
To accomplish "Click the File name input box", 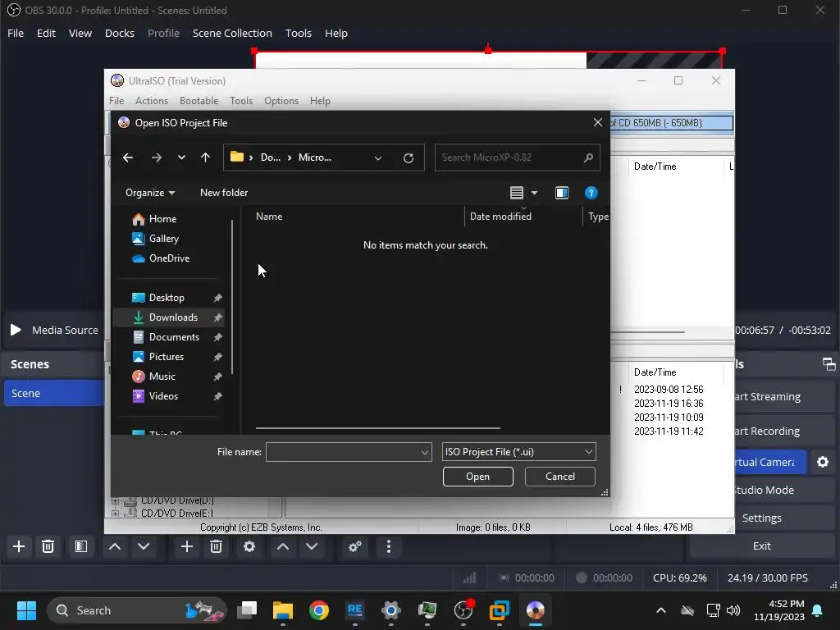I will point(344,452).
